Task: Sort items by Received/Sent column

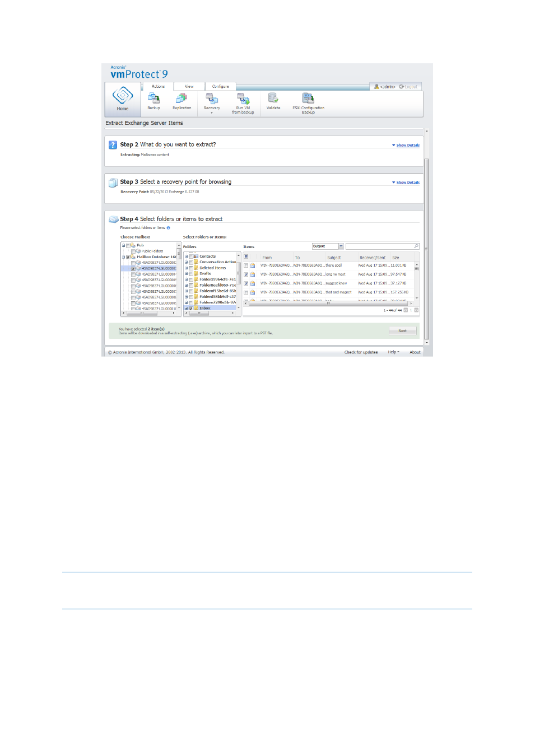Action: (x=373, y=258)
